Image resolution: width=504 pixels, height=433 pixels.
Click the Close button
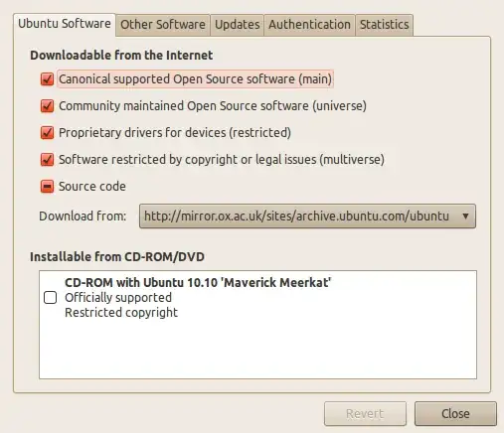click(455, 413)
